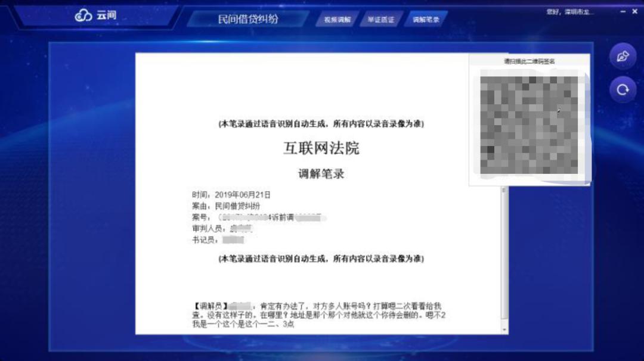Select the 调解笔录 document heading
This screenshot has height=361, width=644.
320,172
